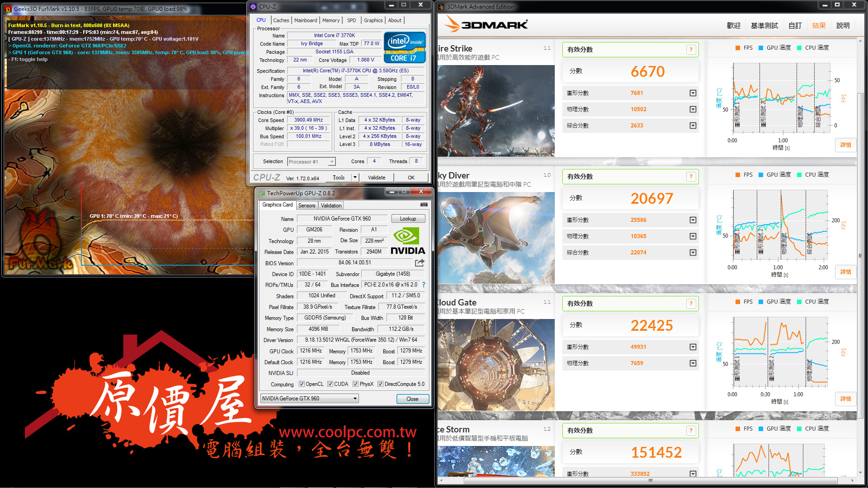Click the Lookup button in GPU-Z
Viewport: 868px width, 488px height.
pyautogui.click(x=408, y=219)
